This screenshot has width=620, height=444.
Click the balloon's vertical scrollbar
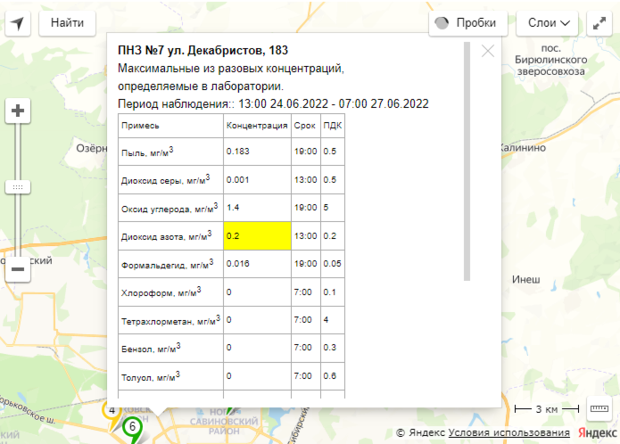[x=467, y=160]
